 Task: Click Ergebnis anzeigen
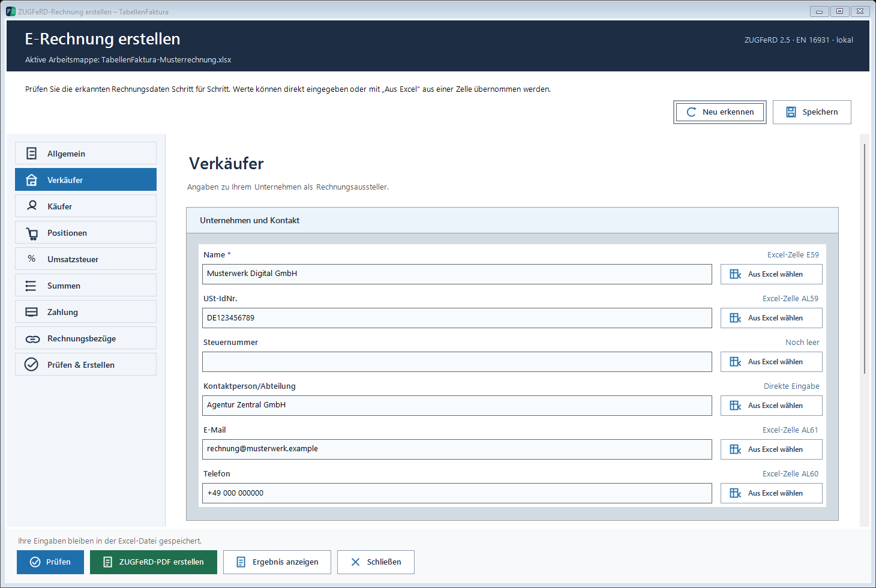(277, 562)
